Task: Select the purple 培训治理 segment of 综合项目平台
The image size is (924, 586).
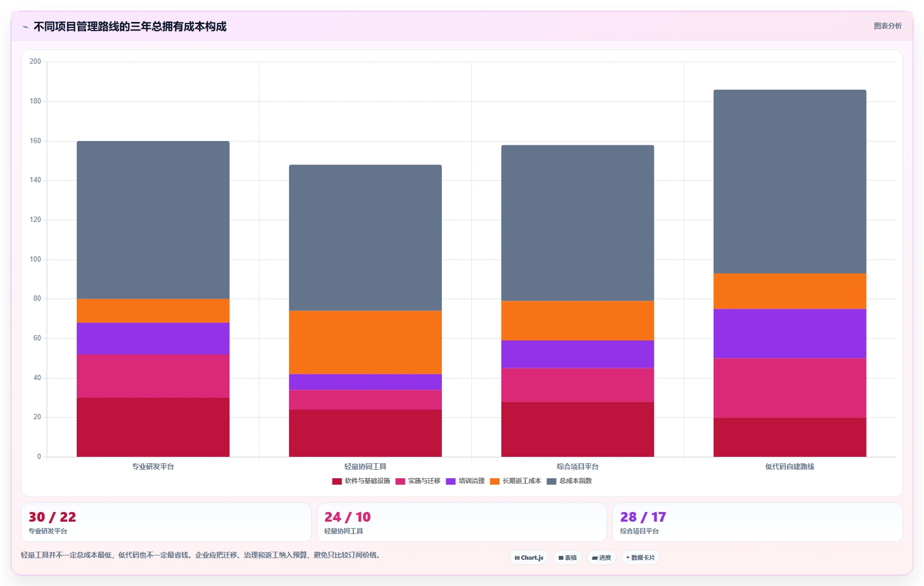Action: (578, 354)
